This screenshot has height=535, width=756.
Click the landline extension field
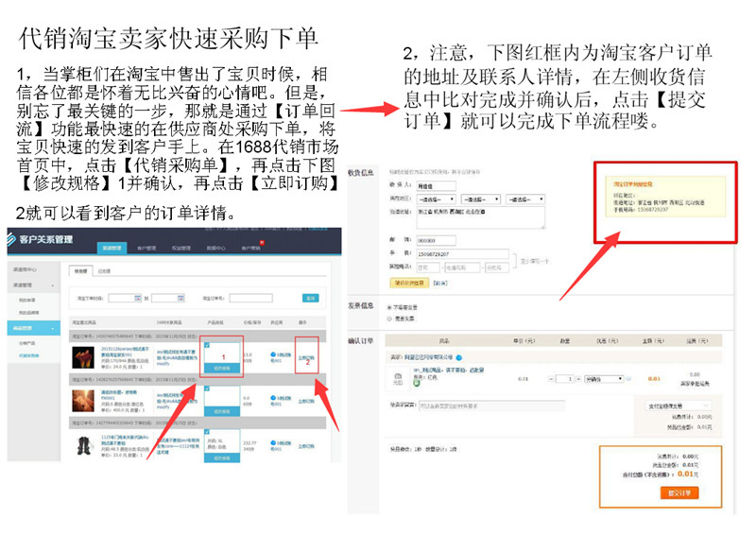click(x=497, y=267)
